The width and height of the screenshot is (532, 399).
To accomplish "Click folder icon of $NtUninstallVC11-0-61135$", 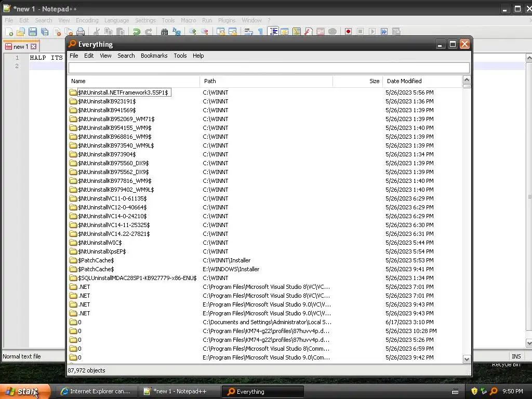I will click(x=73, y=198).
